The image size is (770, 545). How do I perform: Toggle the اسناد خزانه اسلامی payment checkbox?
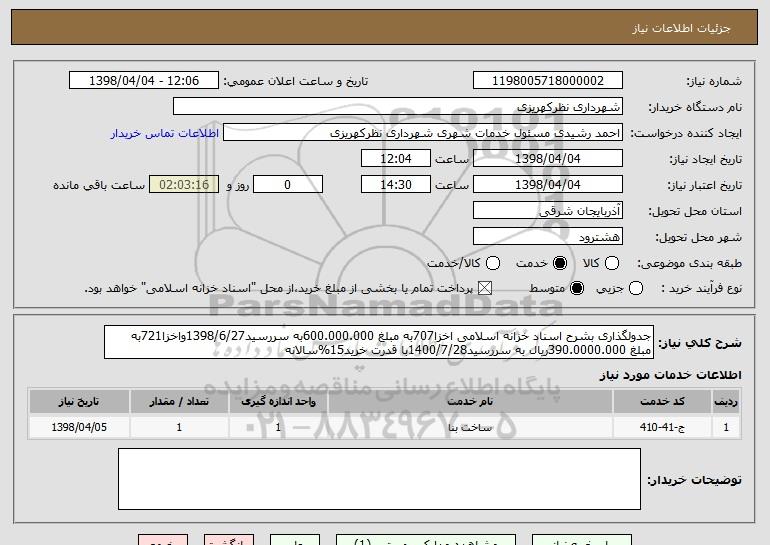click(x=485, y=288)
